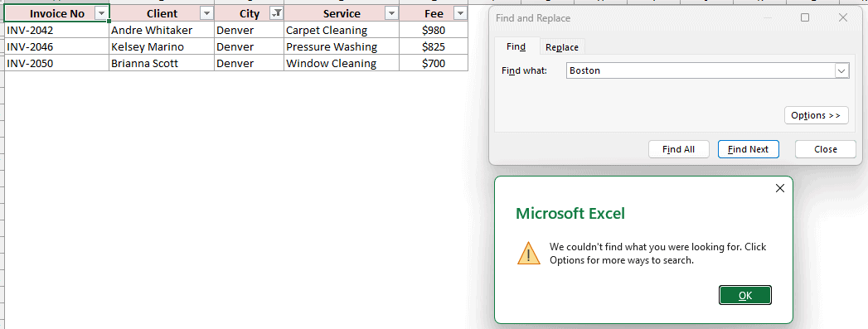Open the Fee column filter dropdown
This screenshot has width=868, height=329.
pyautogui.click(x=460, y=14)
